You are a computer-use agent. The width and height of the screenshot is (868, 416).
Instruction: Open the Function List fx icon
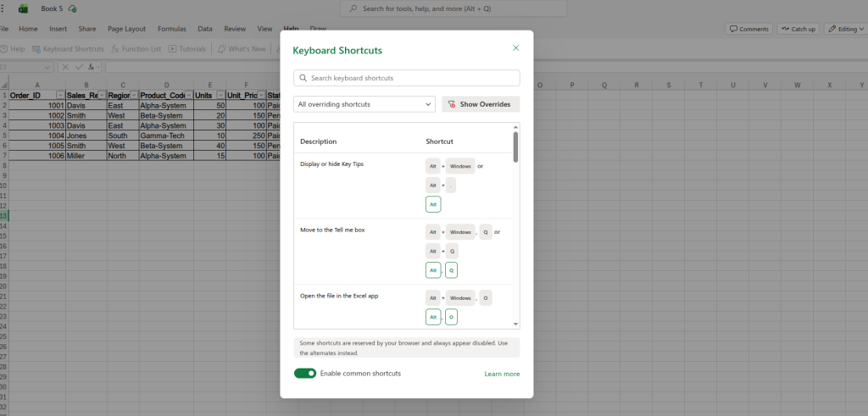point(116,49)
